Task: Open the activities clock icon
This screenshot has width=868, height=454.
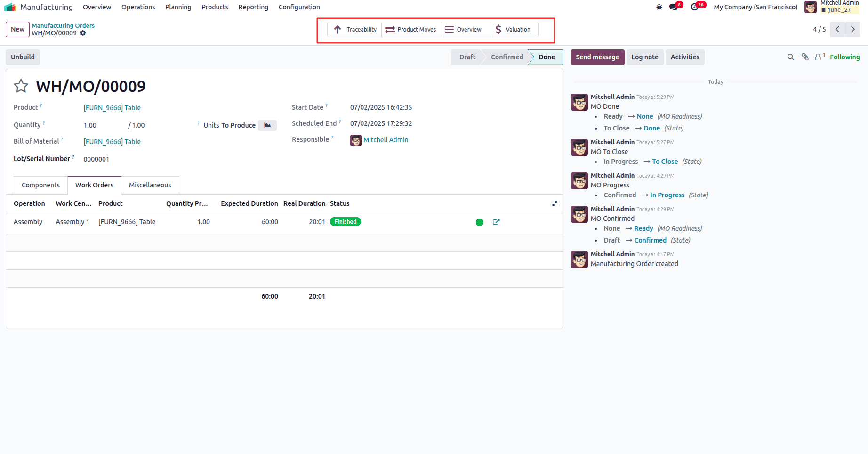Action: pos(694,7)
